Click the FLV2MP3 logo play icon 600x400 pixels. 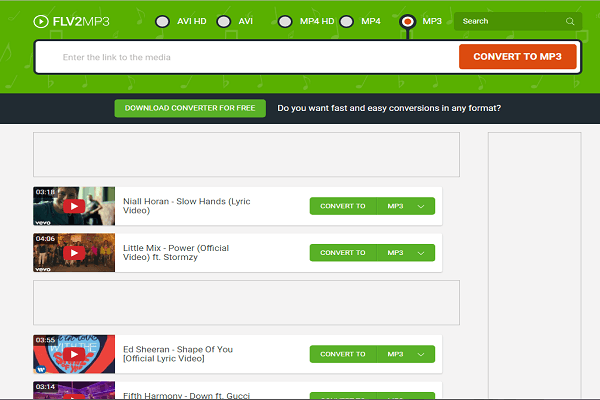pos(41,21)
